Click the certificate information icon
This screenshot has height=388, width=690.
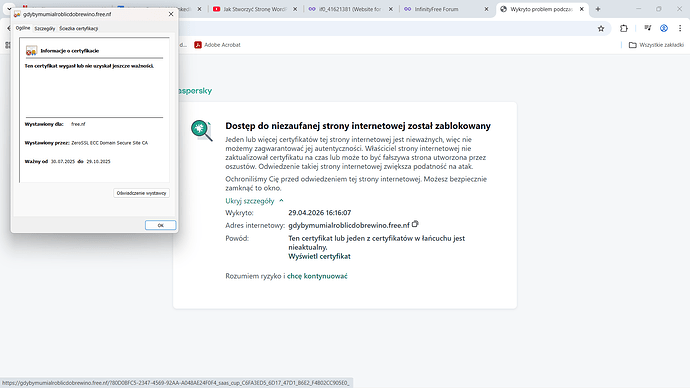(x=31, y=51)
